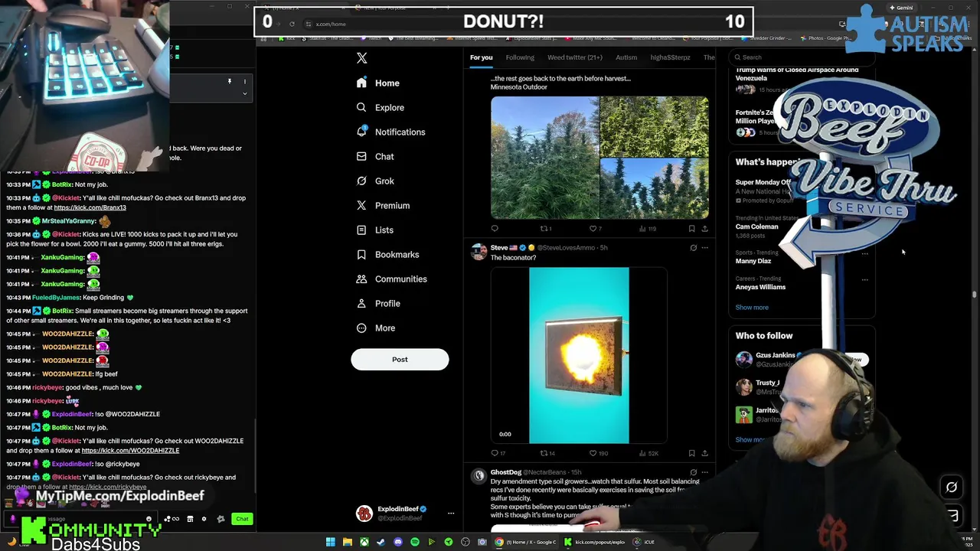Viewport: 980px width, 551px height.
Task: Open Notifications bell icon
Action: pos(361,132)
